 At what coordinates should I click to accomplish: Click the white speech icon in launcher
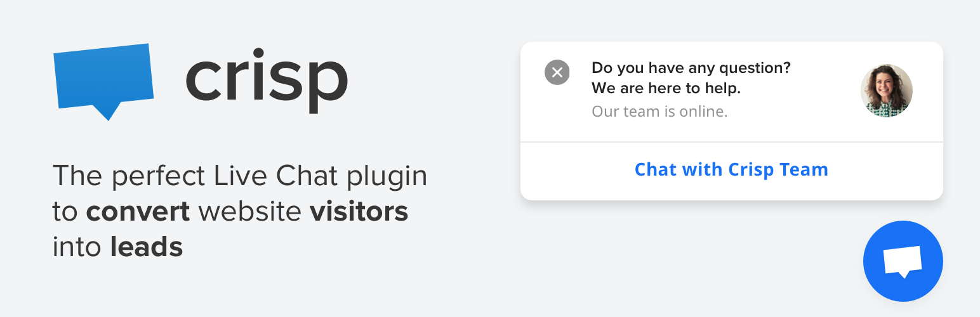pos(903,261)
